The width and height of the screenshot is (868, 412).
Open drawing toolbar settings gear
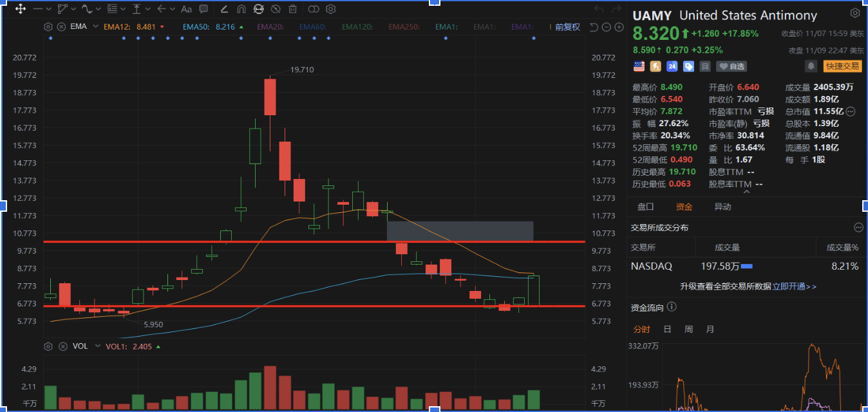(x=331, y=9)
